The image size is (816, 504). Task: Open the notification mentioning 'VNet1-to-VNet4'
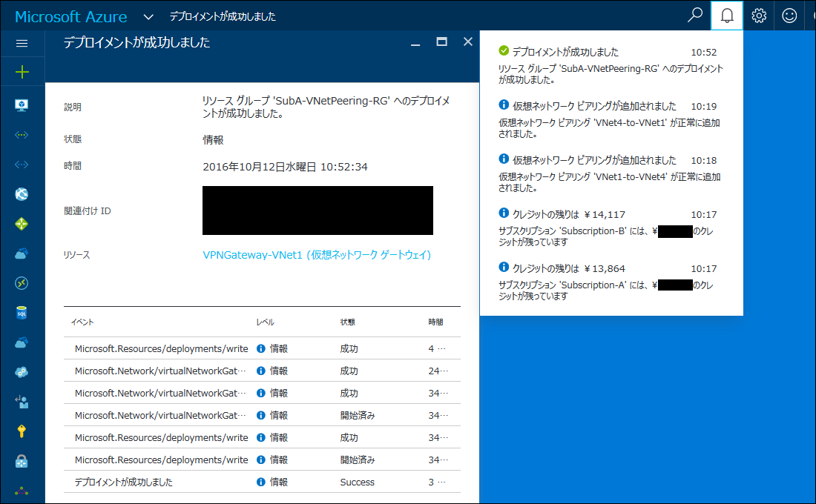tap(611, 173)
